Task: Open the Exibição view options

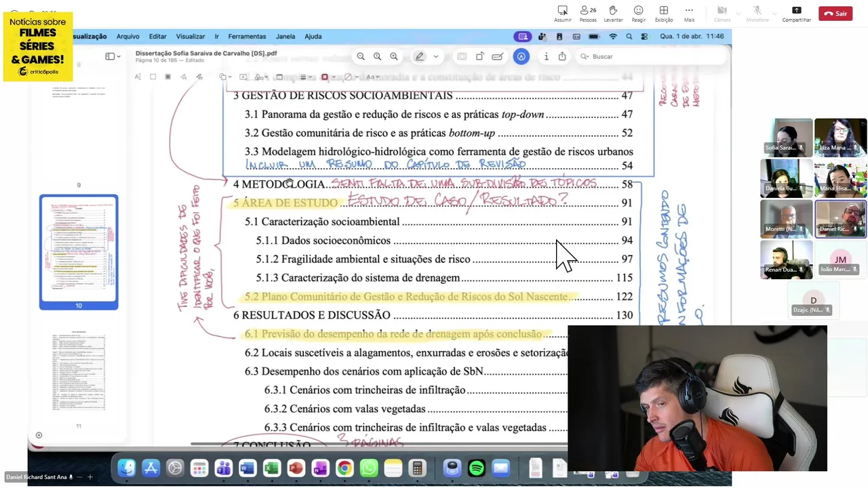Action: pyautogui.click(x=664, y=14)
